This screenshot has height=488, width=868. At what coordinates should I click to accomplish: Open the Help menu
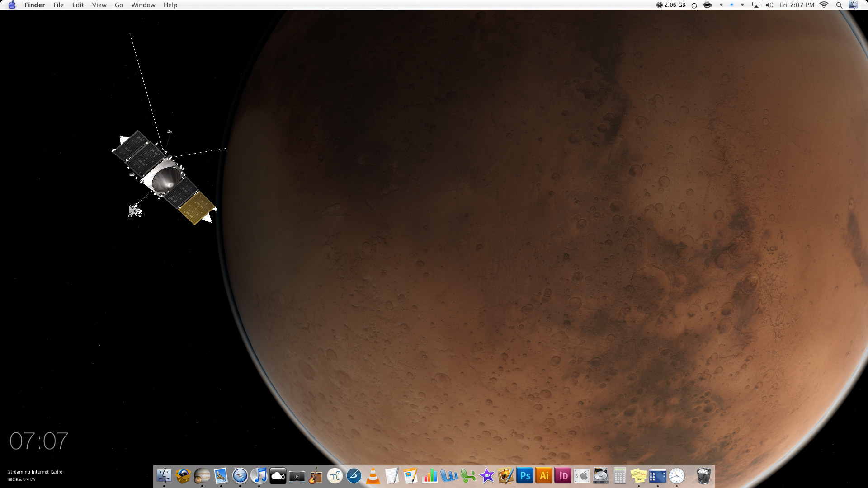[x=170, y=5]
